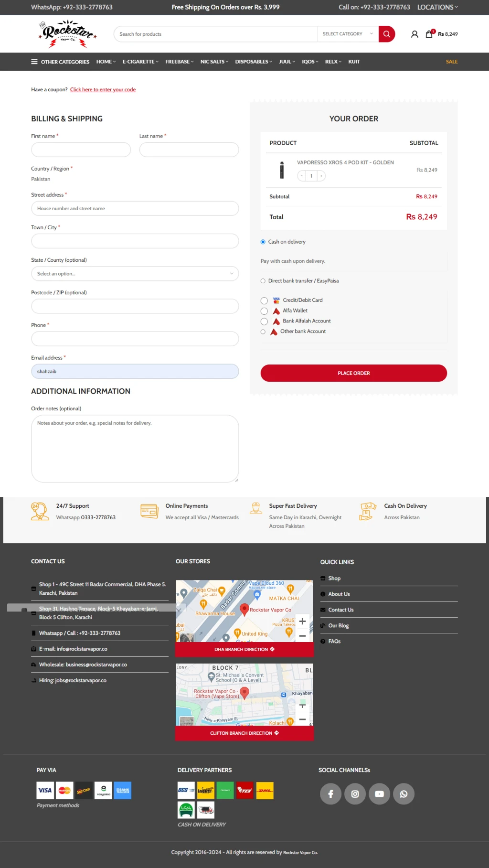Select Alfa Wallet payment option
The image size is (489, 868).
[x=264, y=311]
